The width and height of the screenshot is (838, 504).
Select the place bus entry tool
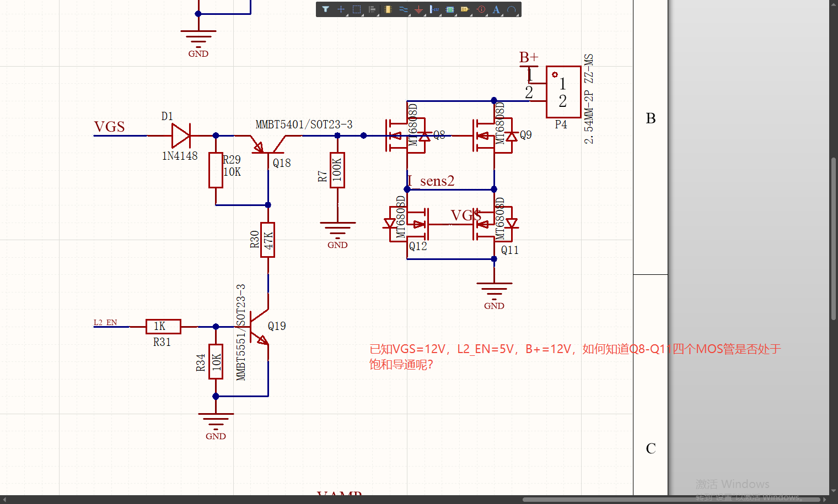pyautogui.click(x=434, y=9)
